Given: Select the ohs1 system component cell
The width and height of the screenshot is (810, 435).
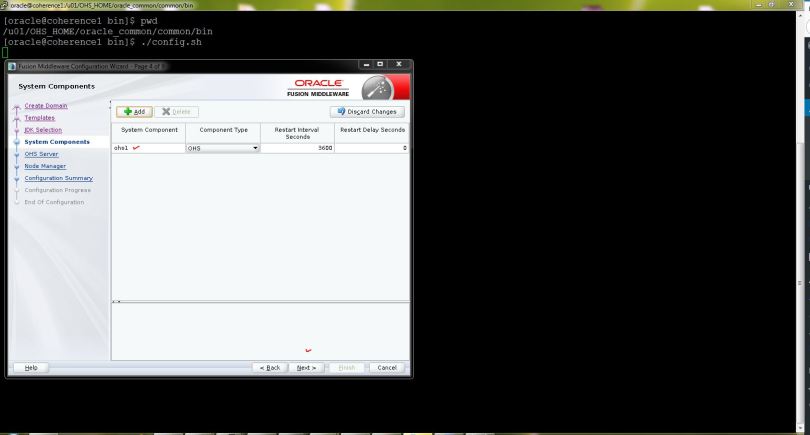Looking at the screenshot, I should tap(149, 148).
